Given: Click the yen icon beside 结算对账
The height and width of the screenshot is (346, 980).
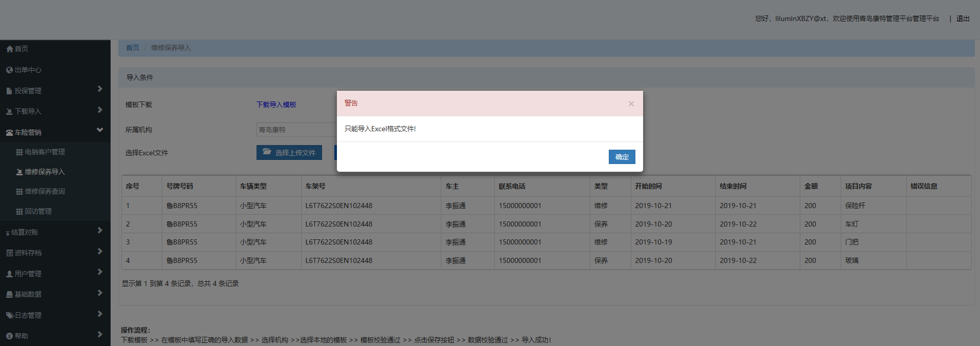Looking at the screenshot, I should tap(8, 233).
